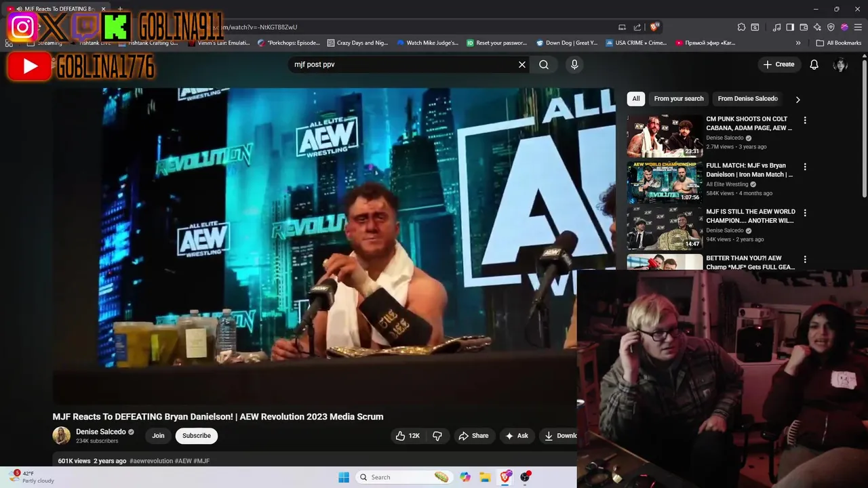The width and height of the screenshot is (868, 488).
Task: Open the Down Dog bookmark
Action: tap(567, 43)
